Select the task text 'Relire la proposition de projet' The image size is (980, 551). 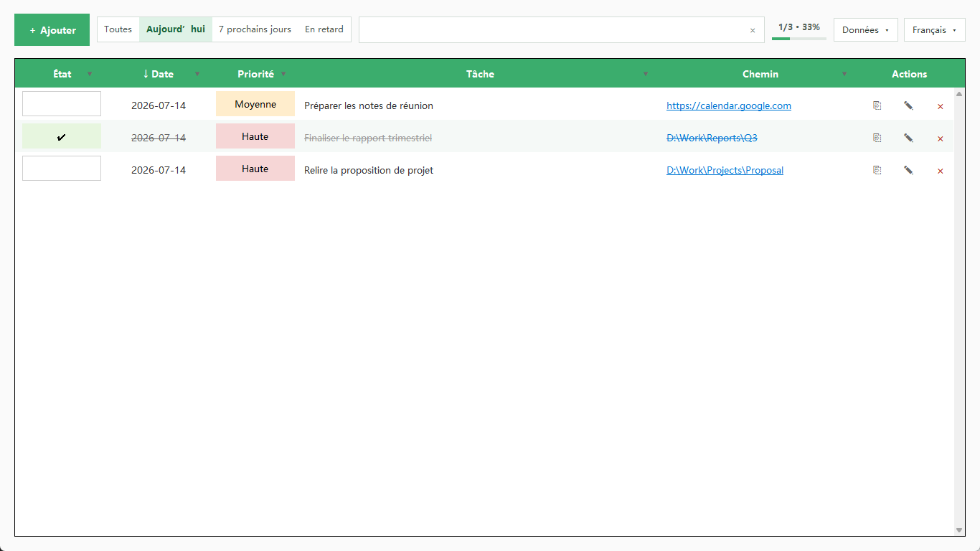tap(369, 170)
